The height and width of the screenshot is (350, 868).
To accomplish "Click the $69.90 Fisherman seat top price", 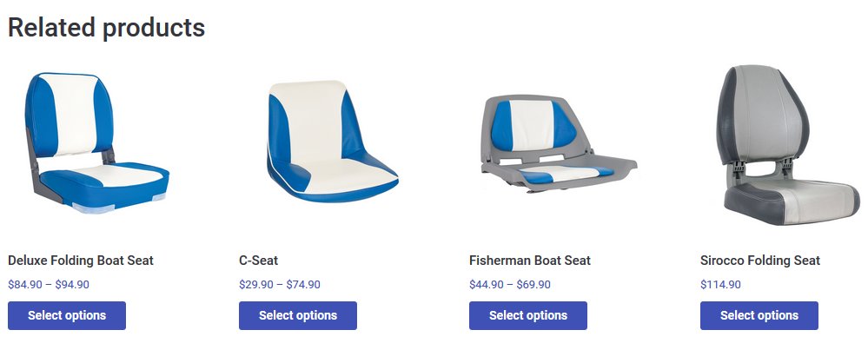I will tap(533, 284).
